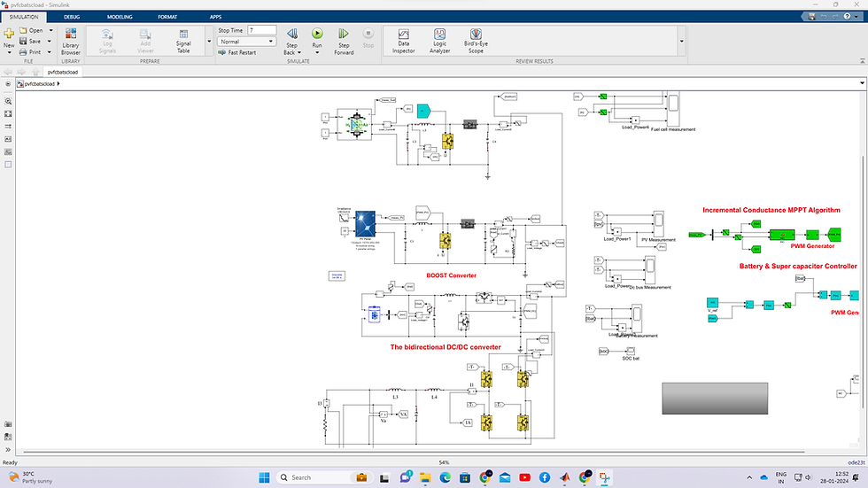Expand the Print dropdown arrow
This screenshot has height=488, width=868.
50,51
